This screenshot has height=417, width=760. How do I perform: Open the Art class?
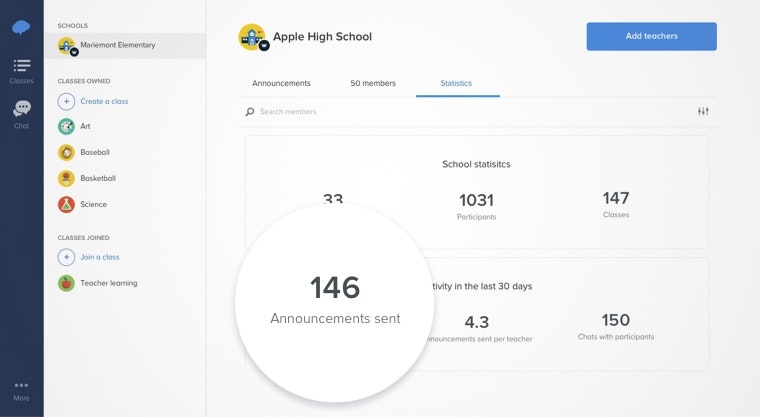coord(85,126)
